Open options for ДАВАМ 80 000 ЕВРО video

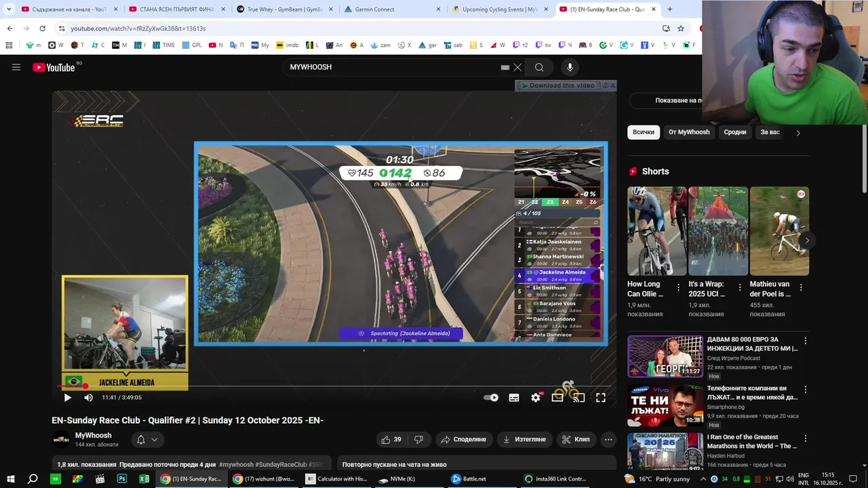point(806,341)
